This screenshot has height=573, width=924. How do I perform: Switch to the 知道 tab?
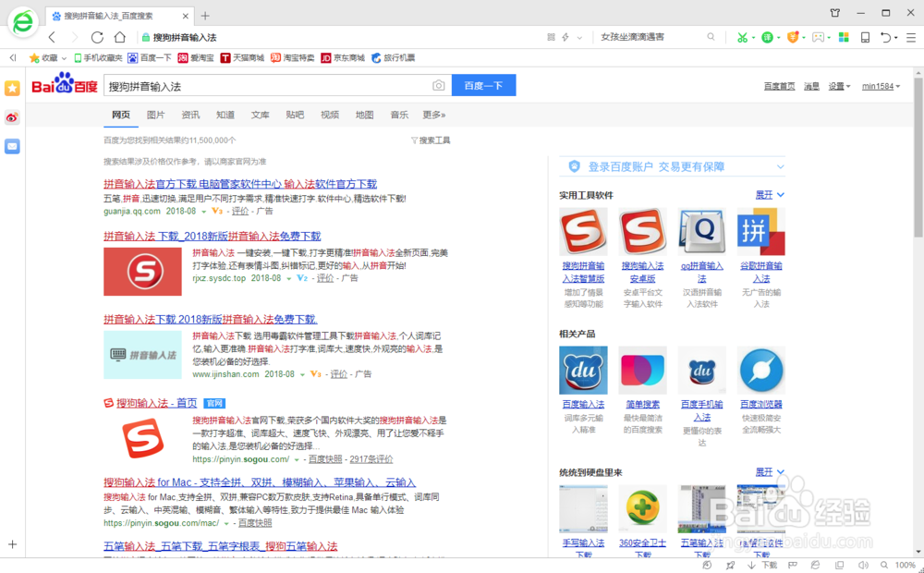click(x=225, y=115)
